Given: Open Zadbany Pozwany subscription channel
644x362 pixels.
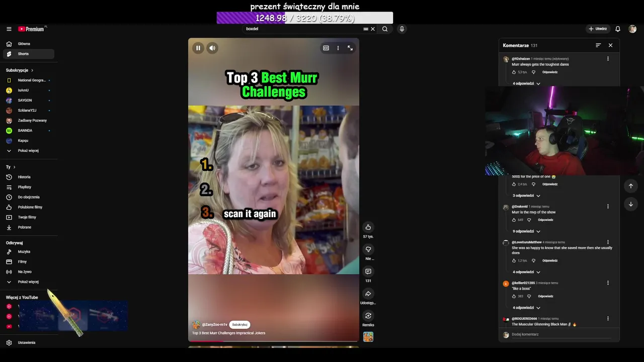Looking at the screenshot, I should 29,121.
